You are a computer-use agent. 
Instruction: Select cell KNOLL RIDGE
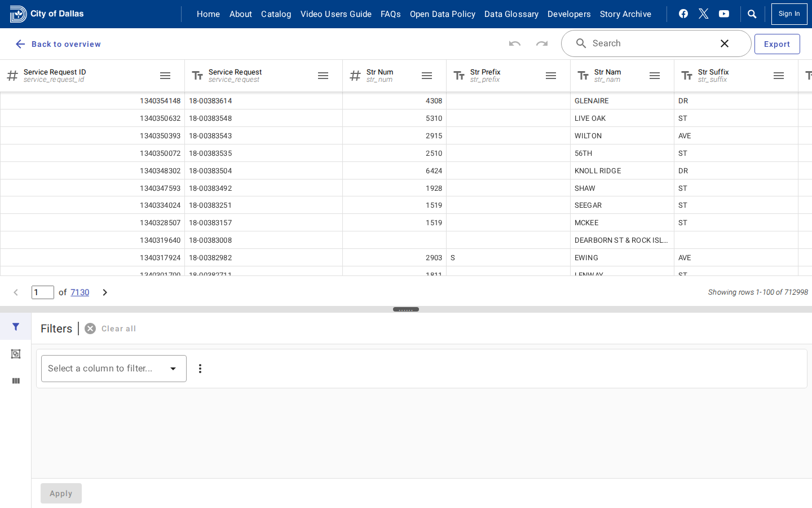coord(622,171)
